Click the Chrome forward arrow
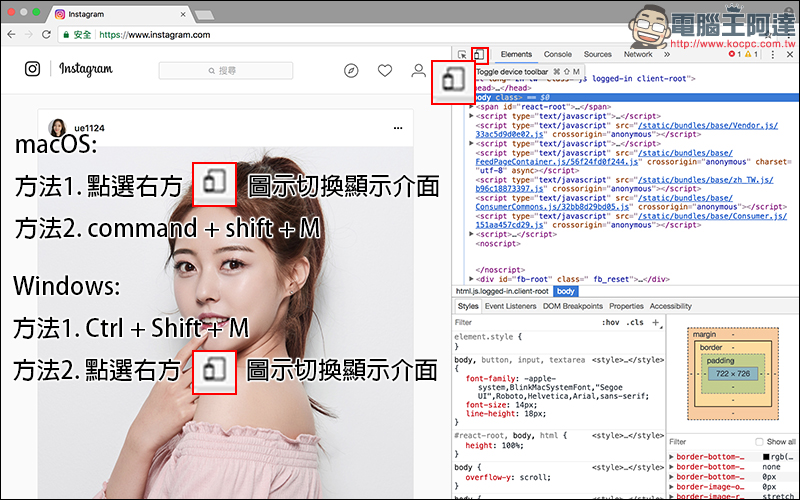The image size is (800, 500). [29, 35]
